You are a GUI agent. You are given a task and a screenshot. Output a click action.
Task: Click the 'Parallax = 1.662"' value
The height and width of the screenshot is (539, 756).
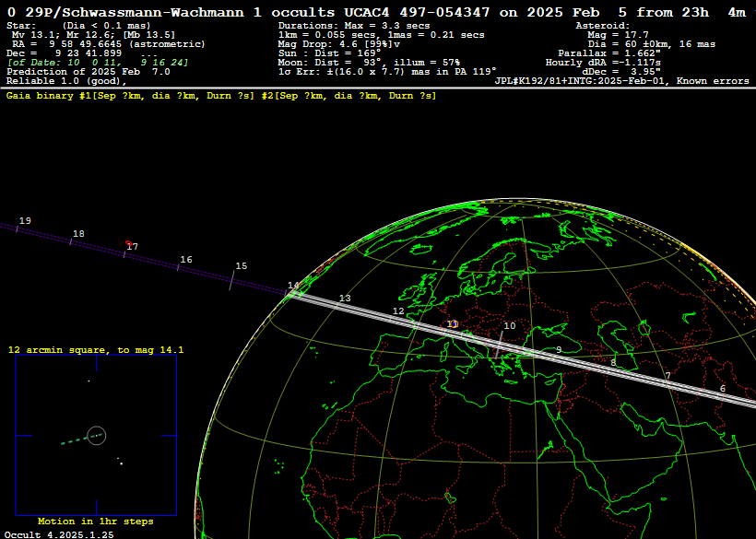point(609,53)
